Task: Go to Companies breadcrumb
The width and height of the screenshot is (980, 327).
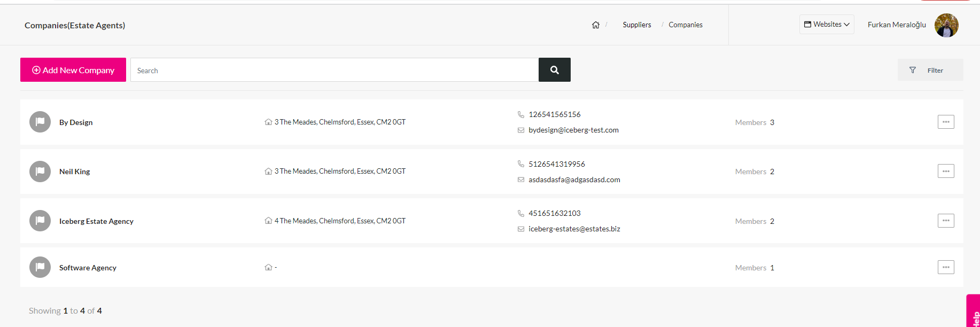Action: click(686, 25)
